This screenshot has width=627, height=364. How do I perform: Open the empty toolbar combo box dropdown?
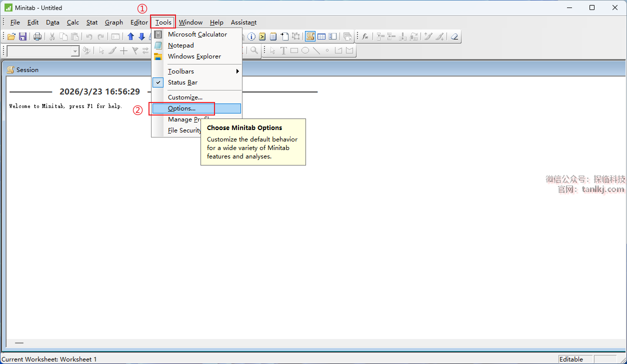click(75, 51)
